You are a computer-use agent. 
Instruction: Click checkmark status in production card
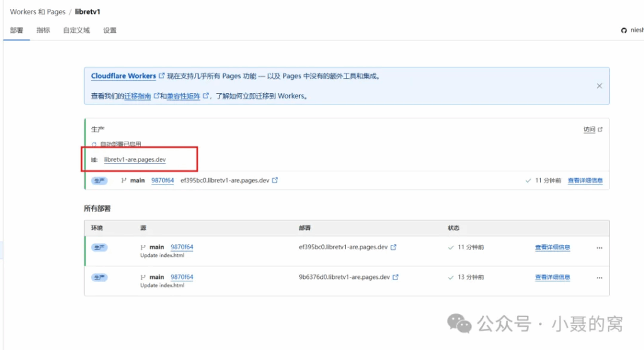528,181
